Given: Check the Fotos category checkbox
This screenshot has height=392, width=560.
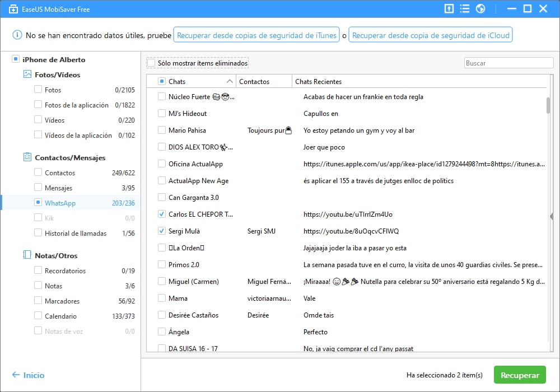Looking at the screenshot, I should click(x=38, y=89).
